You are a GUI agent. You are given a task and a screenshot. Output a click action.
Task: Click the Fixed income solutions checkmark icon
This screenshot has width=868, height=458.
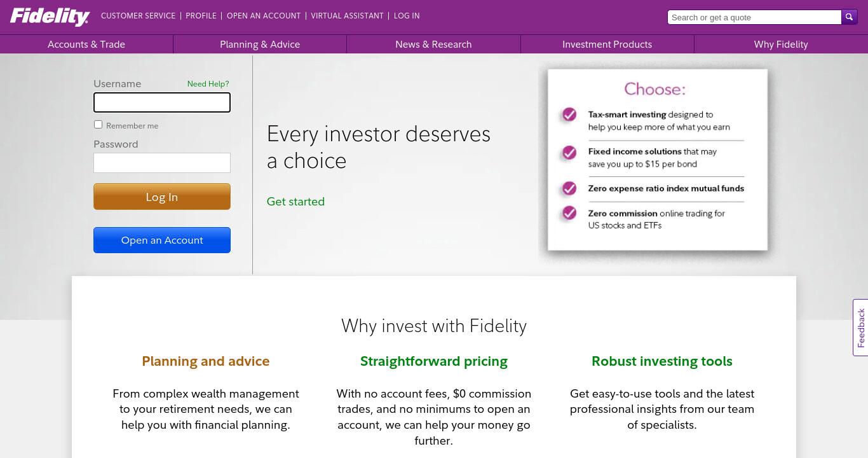[x=569, y=153]
